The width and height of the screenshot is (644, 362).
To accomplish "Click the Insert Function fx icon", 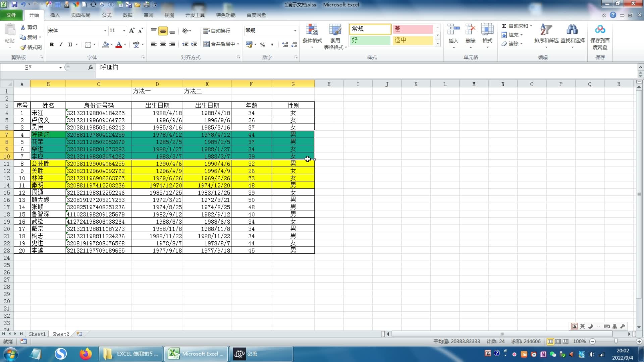I will coord(91,67).
